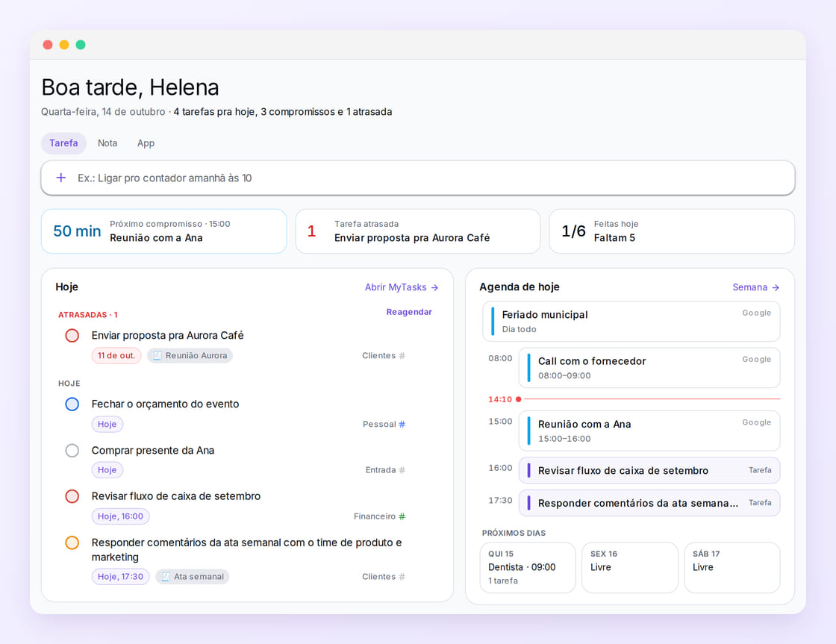The image size is (836, 644).
Task: Tick the Responder comentários da ata semanal task
Action: [72, 543]
